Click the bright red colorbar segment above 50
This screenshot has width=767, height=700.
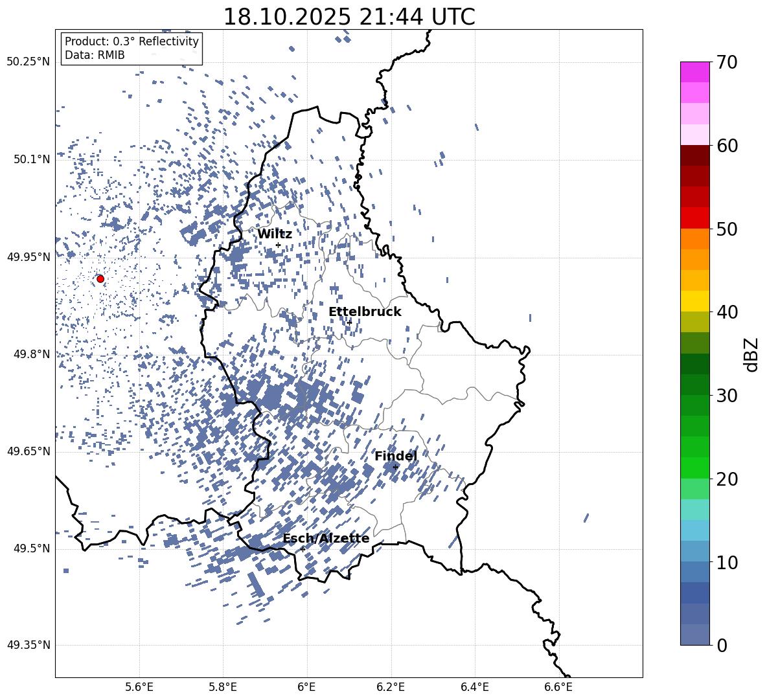(x=694, y=218)
